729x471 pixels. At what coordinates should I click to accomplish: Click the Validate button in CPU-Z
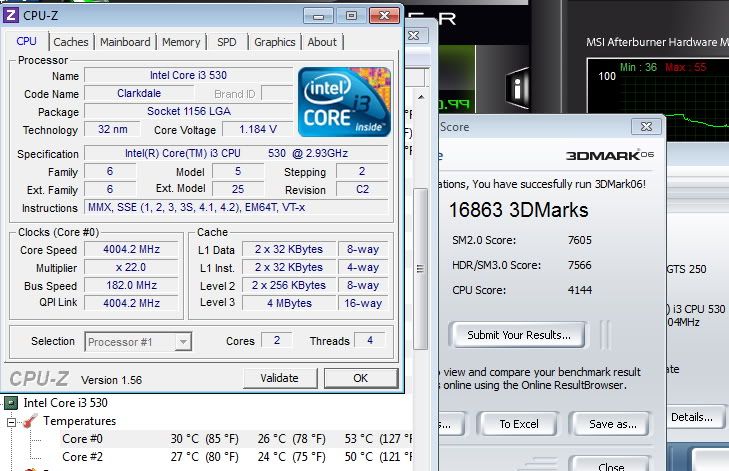pyautogui.click(x=280, y=378)
